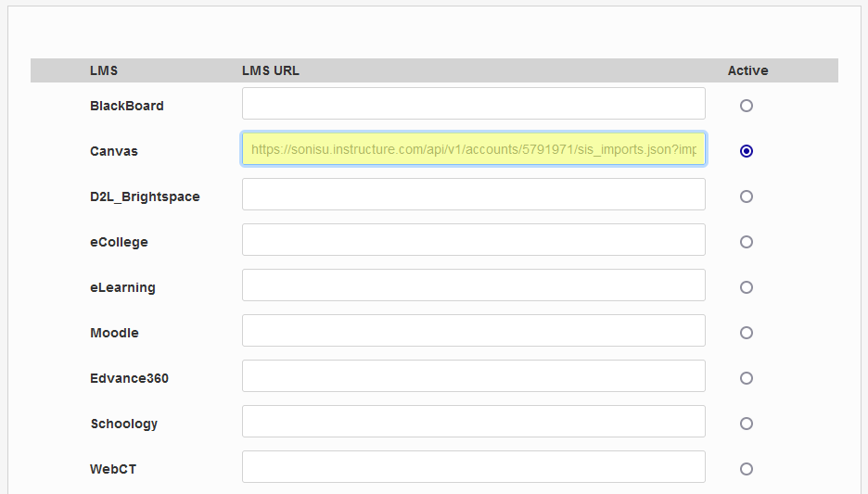Select the Edvance360 Active radio button
The height and width of the screenshot is (494, 868).
click(x=747, y=378)
